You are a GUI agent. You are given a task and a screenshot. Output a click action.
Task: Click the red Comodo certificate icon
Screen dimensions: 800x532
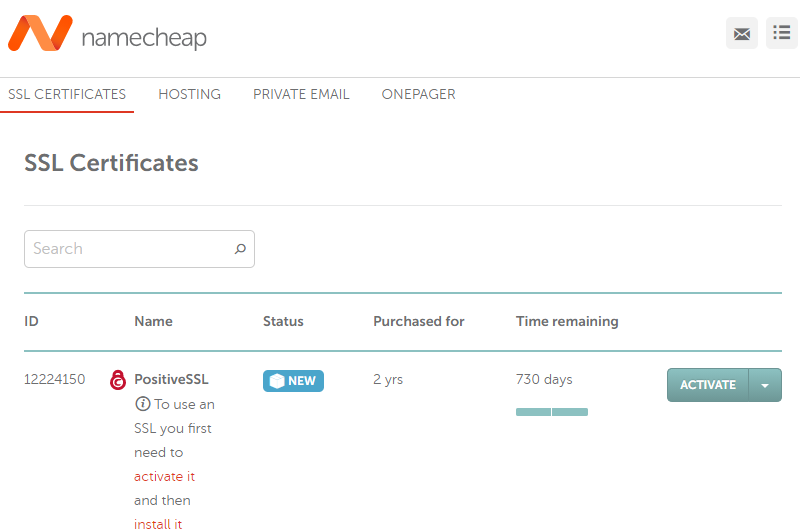(x=118, y=380)
